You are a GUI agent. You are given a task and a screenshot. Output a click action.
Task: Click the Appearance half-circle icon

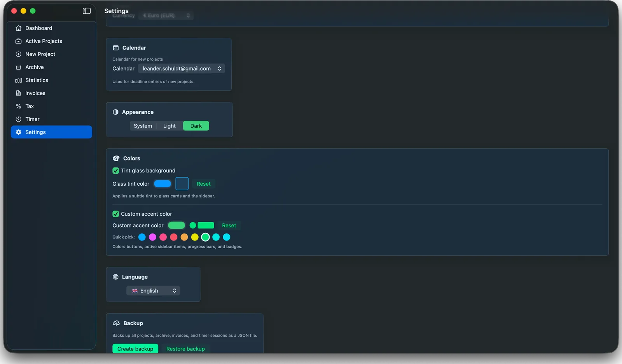[115, 112]
